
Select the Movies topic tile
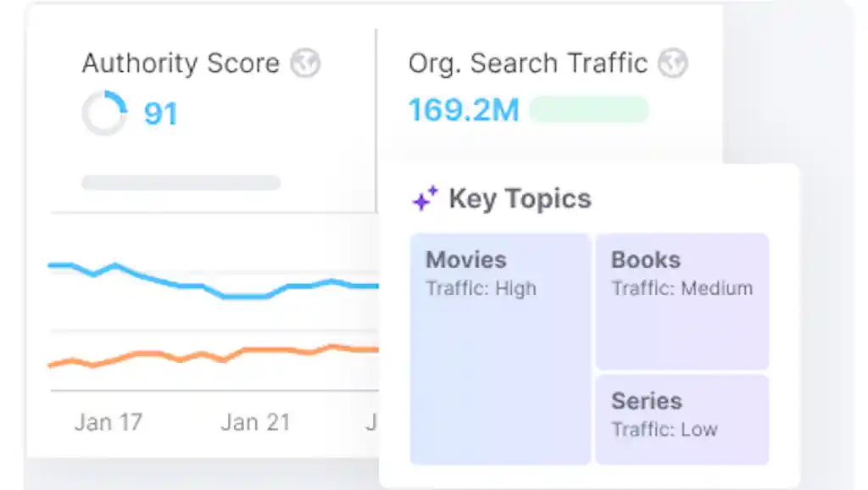point(500,348)
